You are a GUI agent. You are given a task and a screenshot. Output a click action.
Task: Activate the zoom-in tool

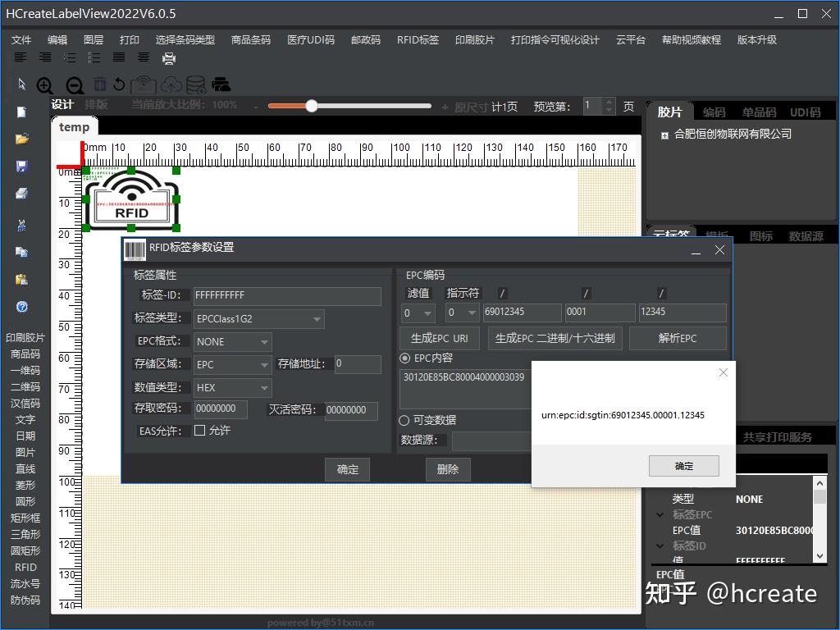pyautogui.click(x=45, y=84)
